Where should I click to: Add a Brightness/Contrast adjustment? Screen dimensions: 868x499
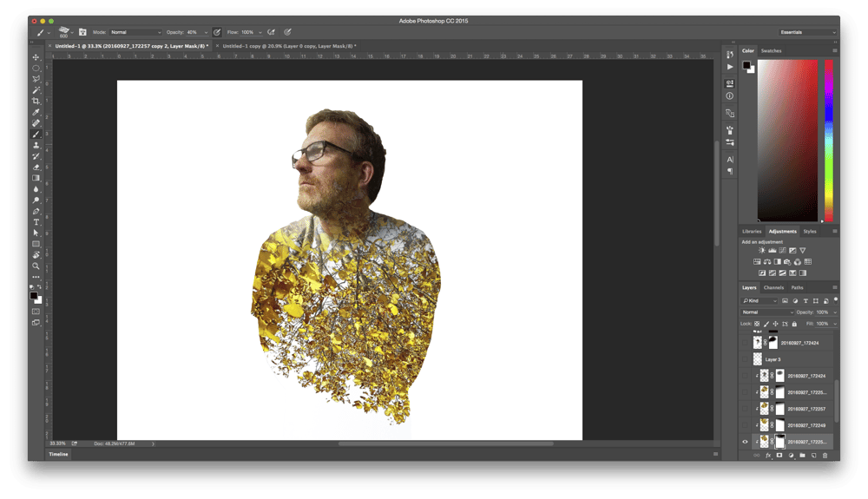pos(762,251)
